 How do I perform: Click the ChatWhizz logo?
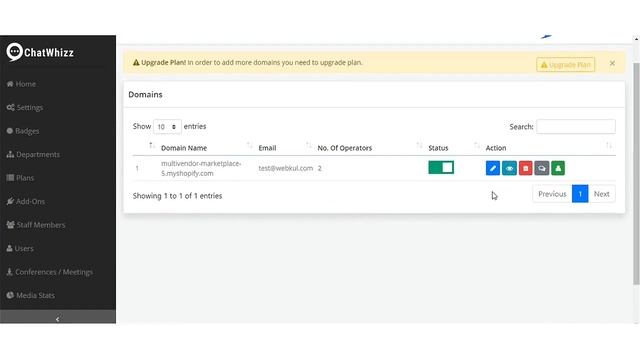40,52
